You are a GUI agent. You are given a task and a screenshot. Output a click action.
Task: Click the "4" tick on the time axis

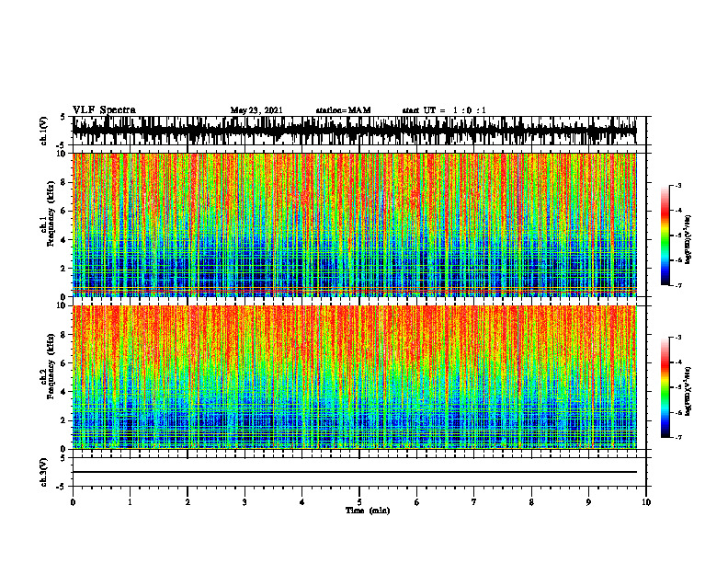302,502
